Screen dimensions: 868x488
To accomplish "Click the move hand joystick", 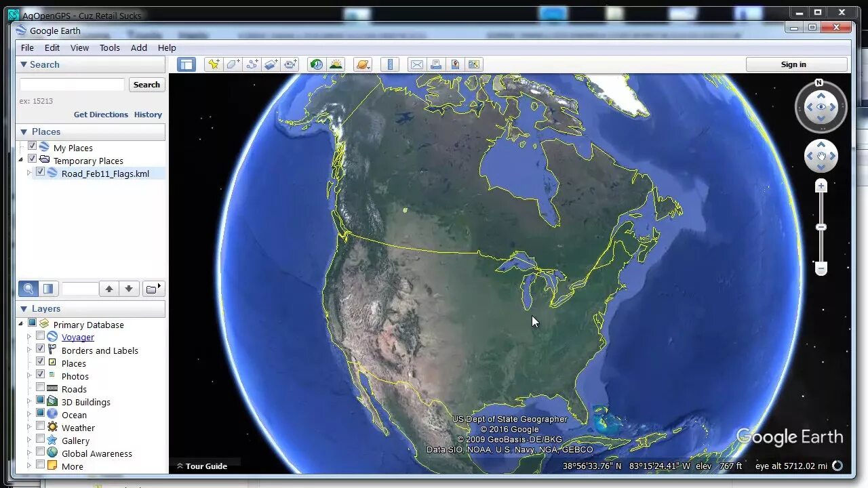I will [821, 157].
